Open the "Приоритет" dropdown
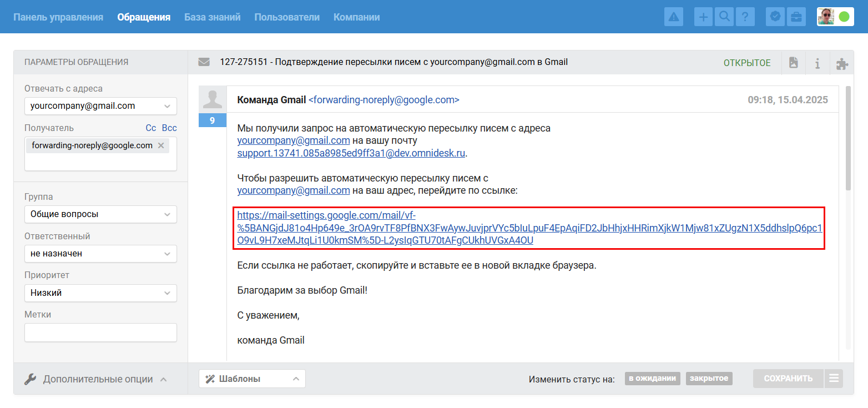The image size is (868, 408). (x=100, y=293)
